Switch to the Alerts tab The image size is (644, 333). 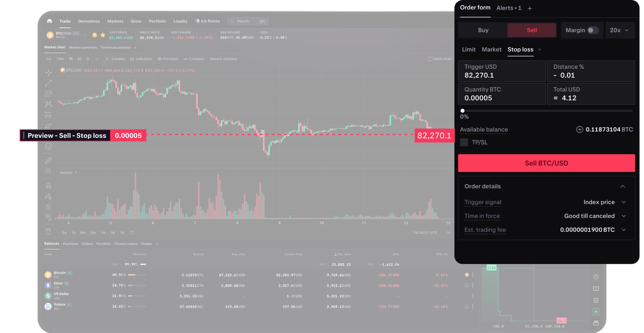coord(509,8)
